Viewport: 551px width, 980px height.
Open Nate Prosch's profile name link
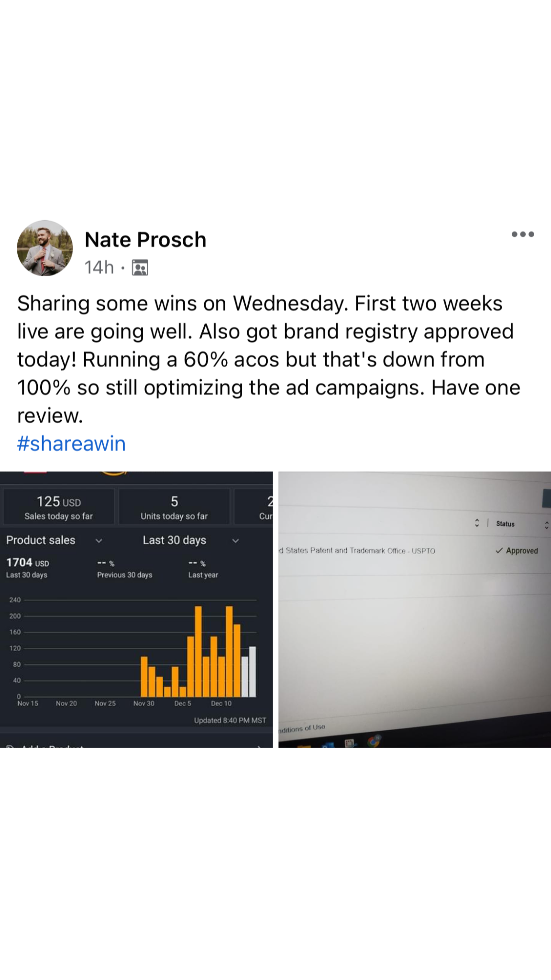click(145, 240)
